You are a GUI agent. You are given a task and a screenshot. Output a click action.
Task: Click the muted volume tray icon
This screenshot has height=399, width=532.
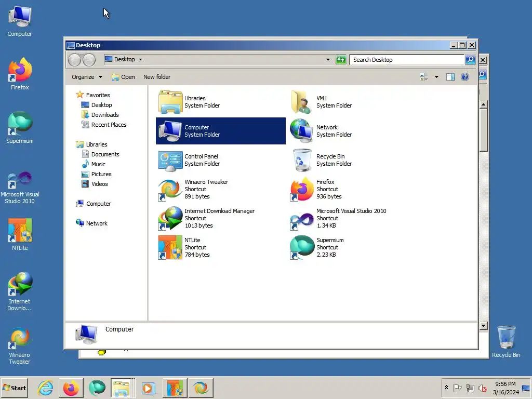tap(482, 388)
